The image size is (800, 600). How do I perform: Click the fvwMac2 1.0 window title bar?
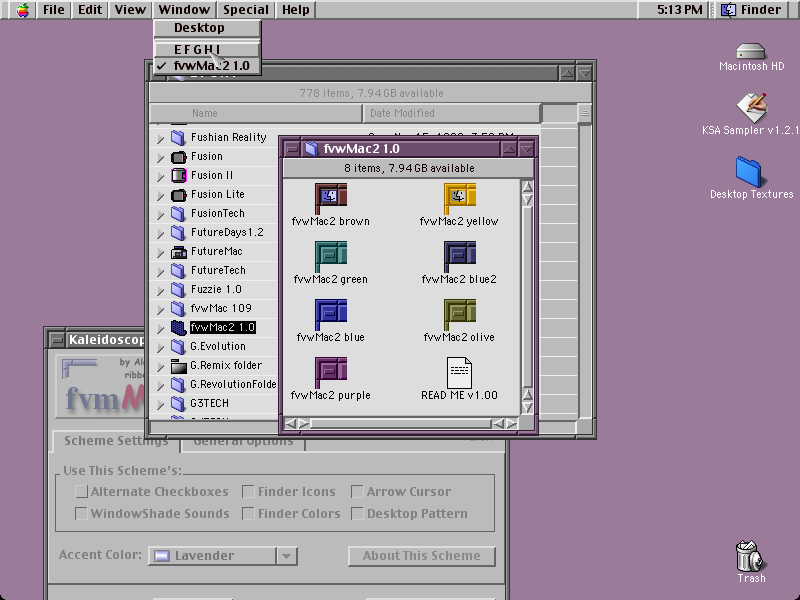409,149
